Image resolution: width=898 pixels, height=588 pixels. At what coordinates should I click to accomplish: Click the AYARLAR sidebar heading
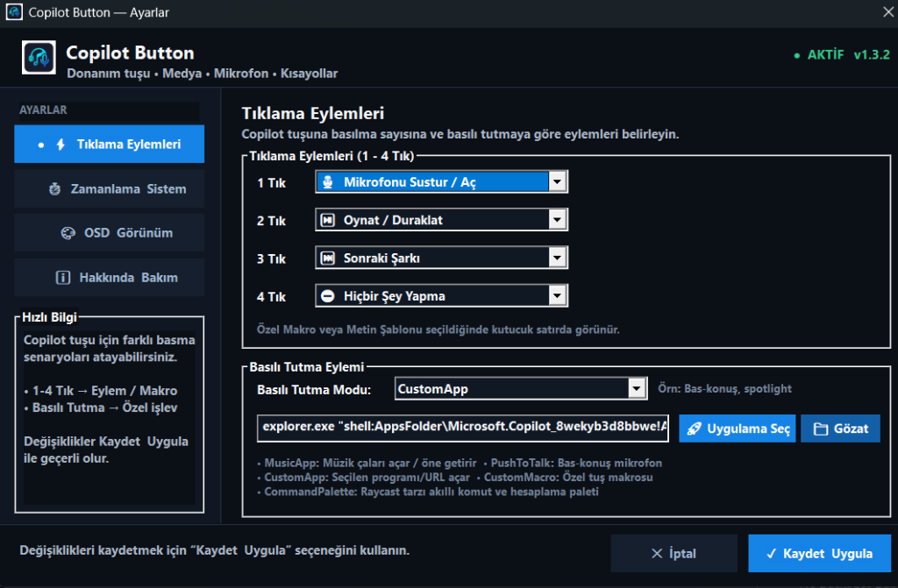(43, 110)
